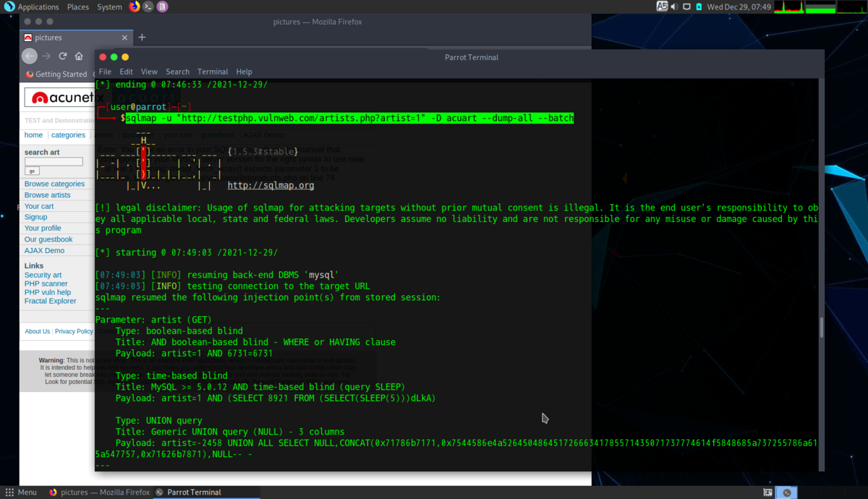Image resolution: width=868 pixels, height=499 pixels.
Task: Open PHP scanner link
Action: pyautogui.click(x=46, y=284)
